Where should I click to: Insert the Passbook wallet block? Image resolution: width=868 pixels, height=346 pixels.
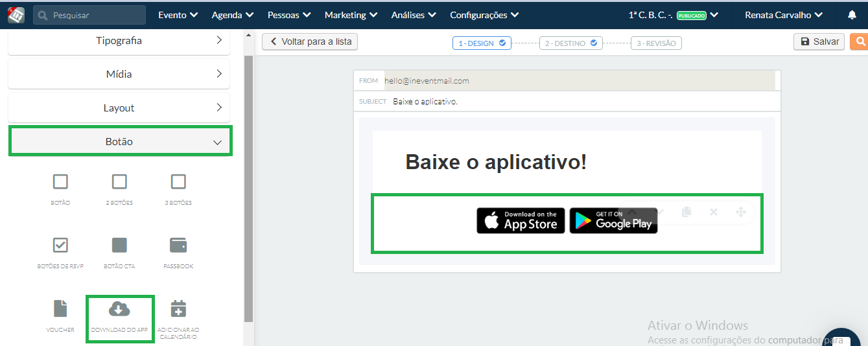tap(178, 253)
